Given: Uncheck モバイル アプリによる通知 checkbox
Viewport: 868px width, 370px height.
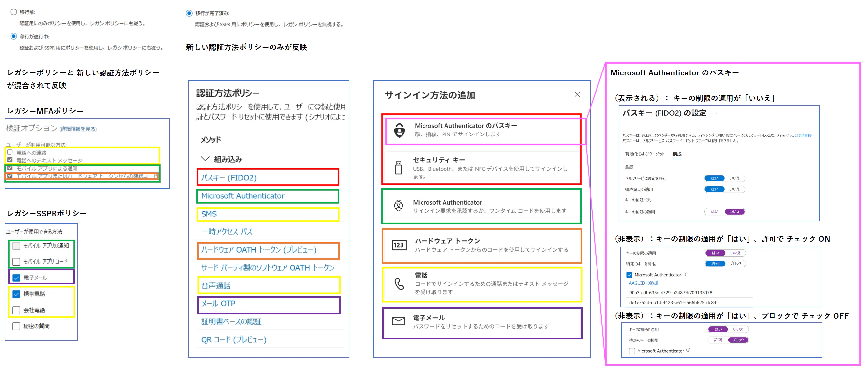Looking at the screenshot, I should [x=10, y=168].
